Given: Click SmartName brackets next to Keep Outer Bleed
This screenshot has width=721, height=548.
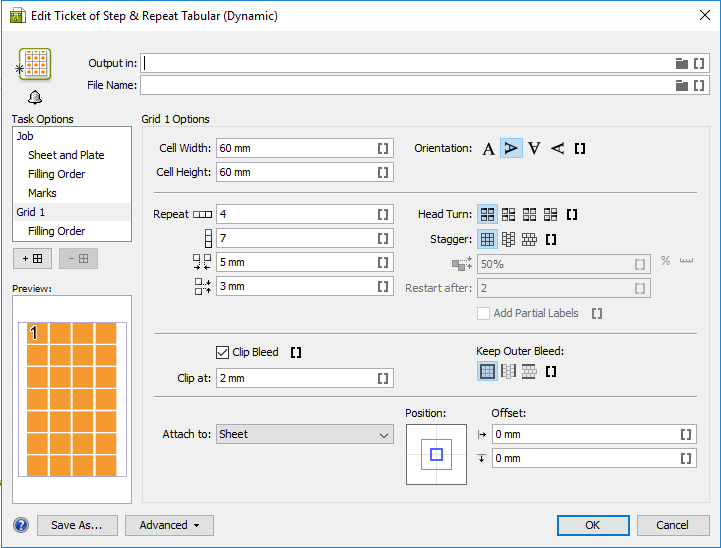Looking at the screenshot, I should [551, 371].
